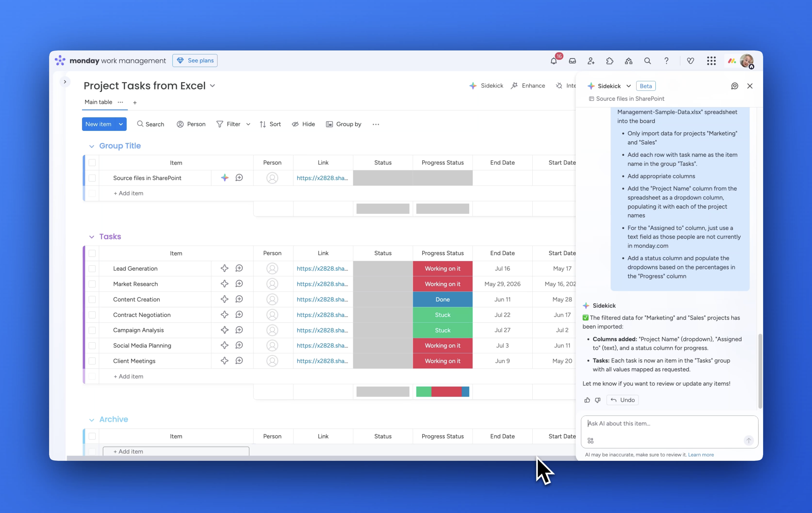Check the Market Research row checkbox
The width and height of the screenshot is (812, 513).
tap(92, 284)
